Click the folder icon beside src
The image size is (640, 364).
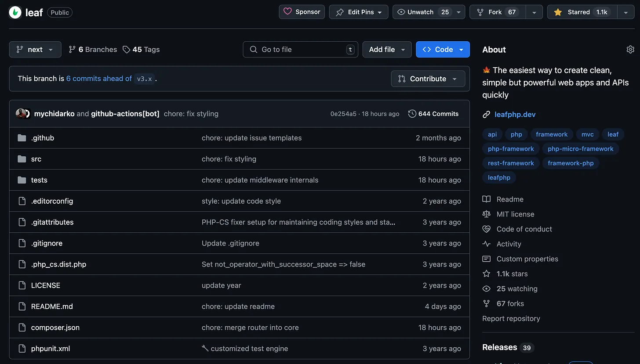[x=22, y=159]
